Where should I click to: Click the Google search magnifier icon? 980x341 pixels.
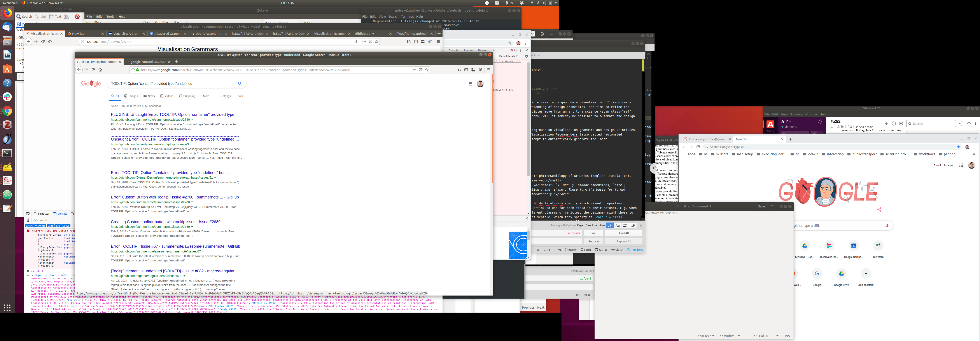[240, 84]
